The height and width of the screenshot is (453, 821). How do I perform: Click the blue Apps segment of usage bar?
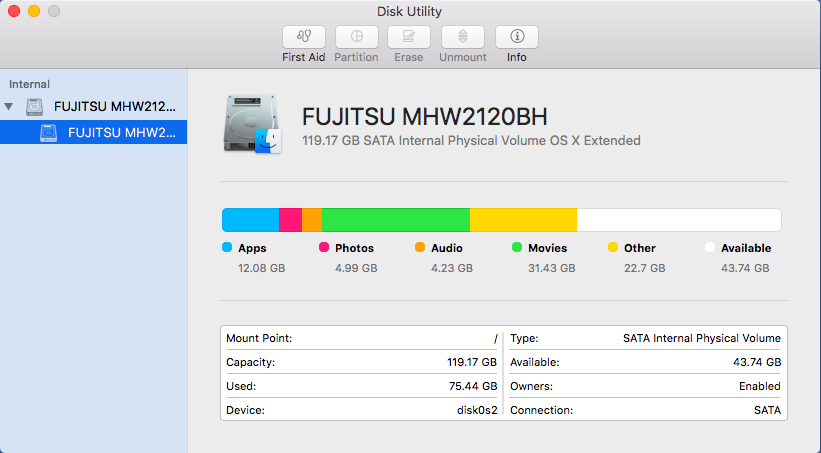coord(250,220)
